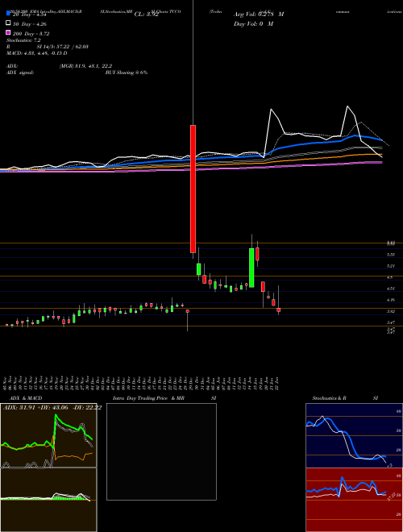Click the 'Stochastics & R' panel title

pyautogui.click(x=330, y=398)
